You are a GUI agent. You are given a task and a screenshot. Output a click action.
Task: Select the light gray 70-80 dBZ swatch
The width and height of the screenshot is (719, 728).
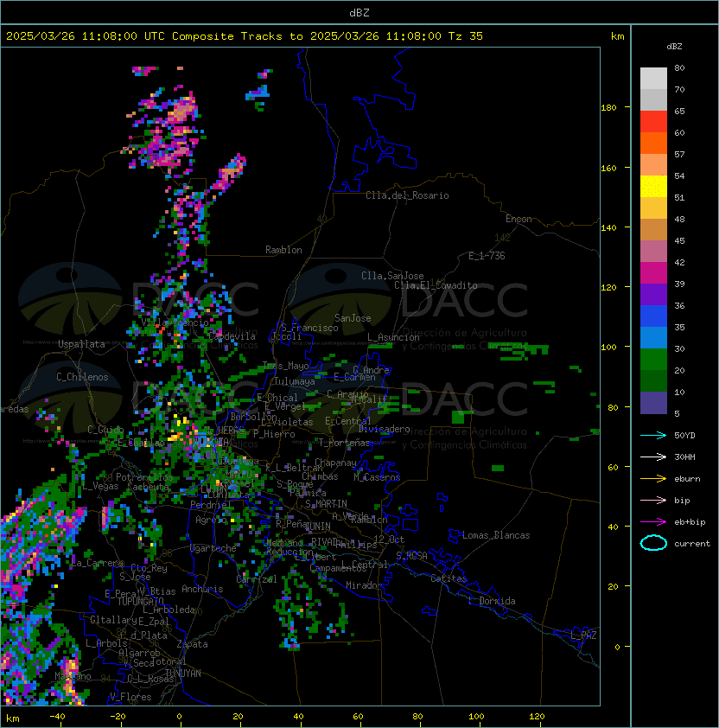pos(653,79)
